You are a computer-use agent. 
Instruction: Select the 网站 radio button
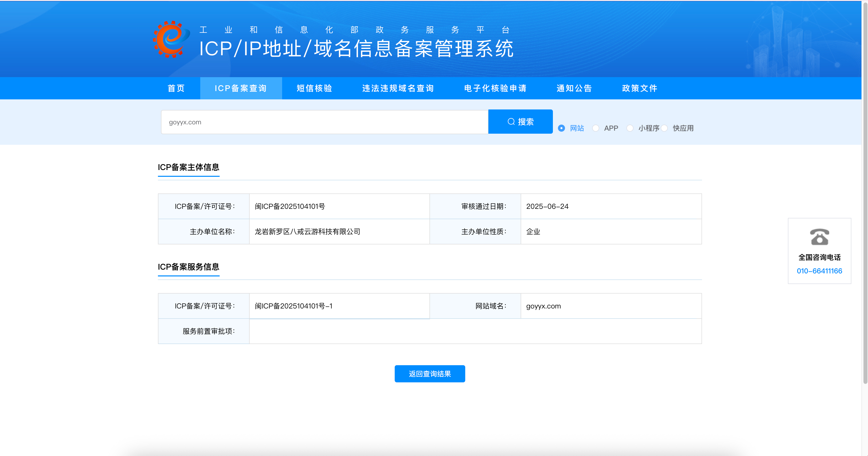[561, 128]
